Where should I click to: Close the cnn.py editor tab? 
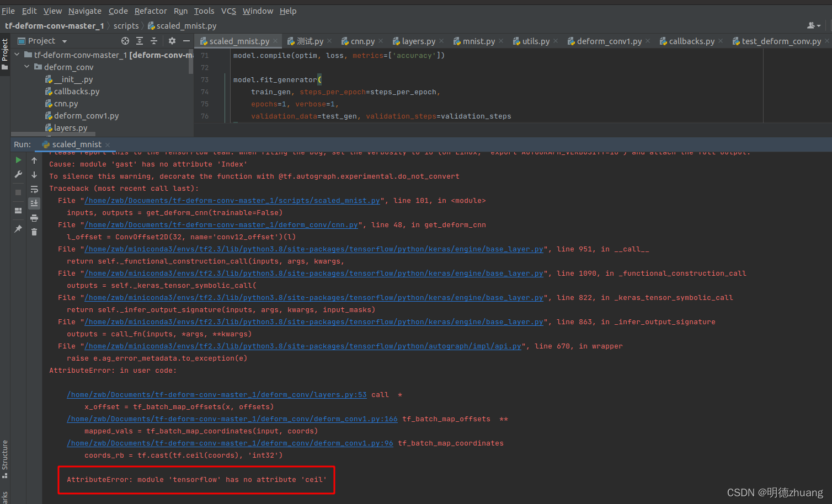click(x=381, y=41)
